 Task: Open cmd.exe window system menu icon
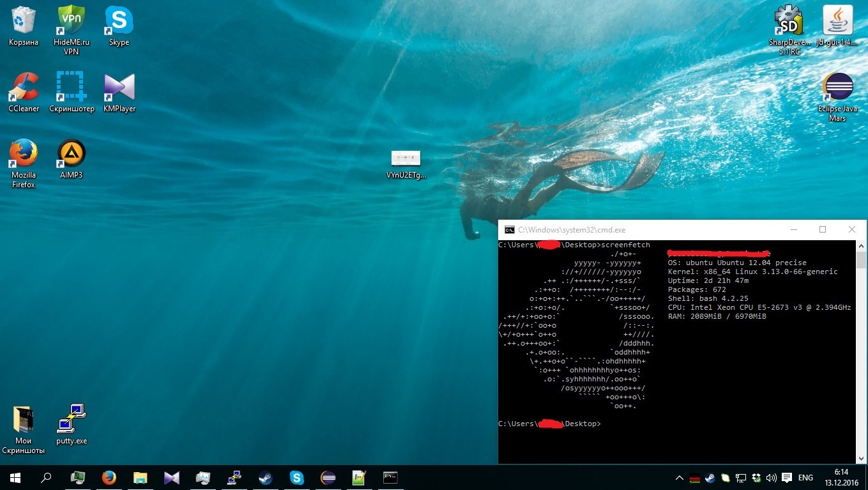[509, 230]
